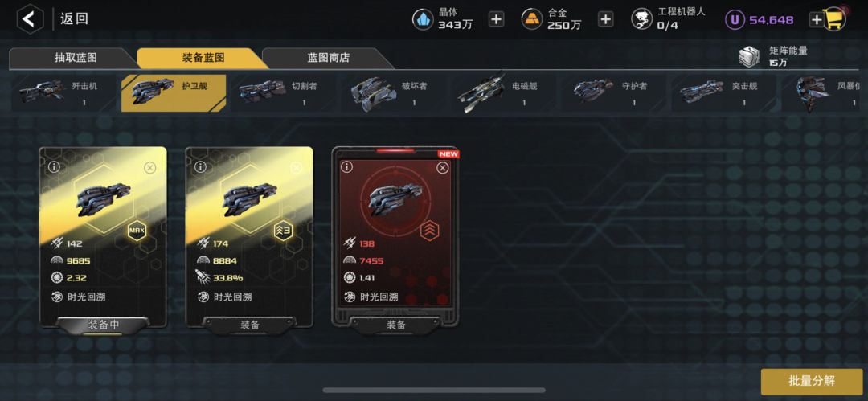Equip the level 3 blueprint with 装备

[250, 325]
